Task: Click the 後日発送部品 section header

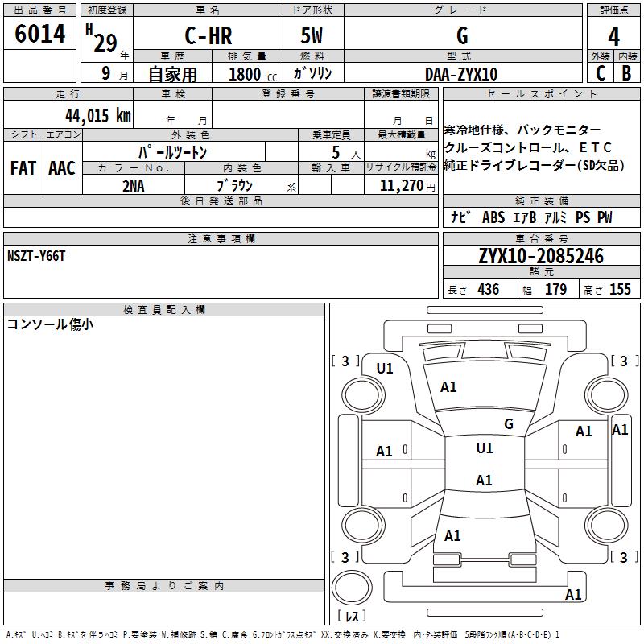Action: click(221, 200)
